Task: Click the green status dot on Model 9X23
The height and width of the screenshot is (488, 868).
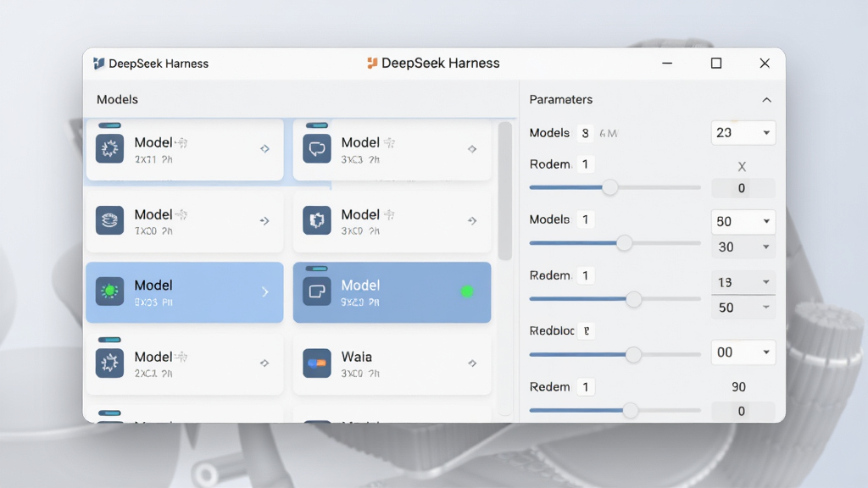Action: (x=467, y=291)
